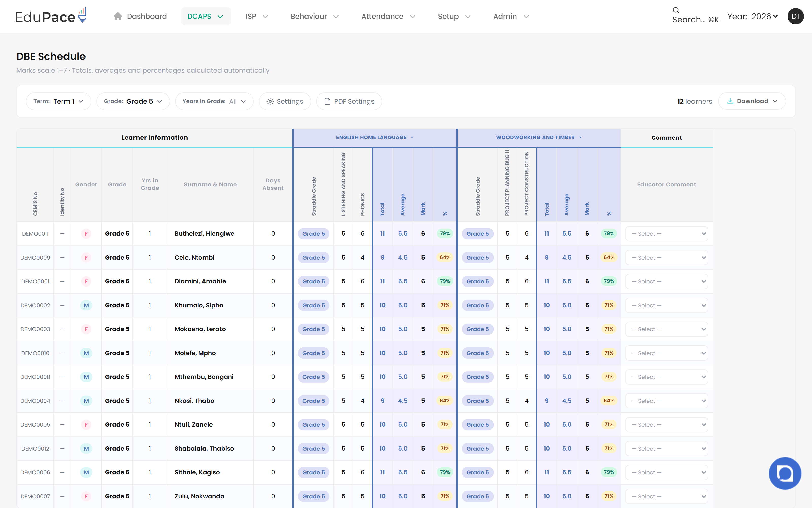Click the PDF Settings document icon
This screenshot has width=812, height=508.
point(328,101)
